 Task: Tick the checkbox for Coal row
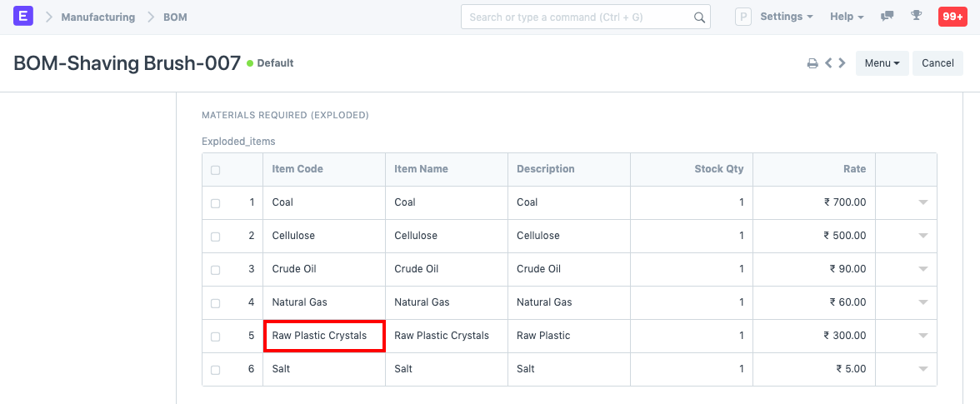pyautogui.click(x=216, y=203)
